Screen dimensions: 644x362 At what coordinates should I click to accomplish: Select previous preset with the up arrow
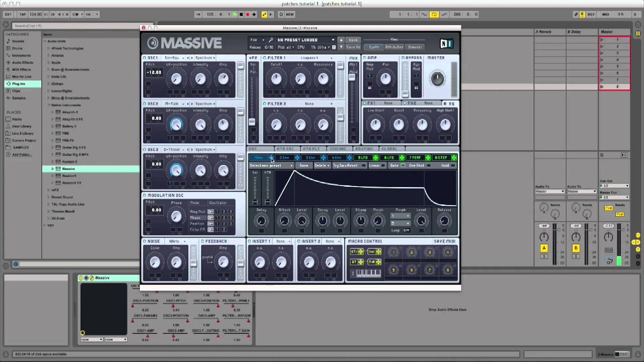341,40
